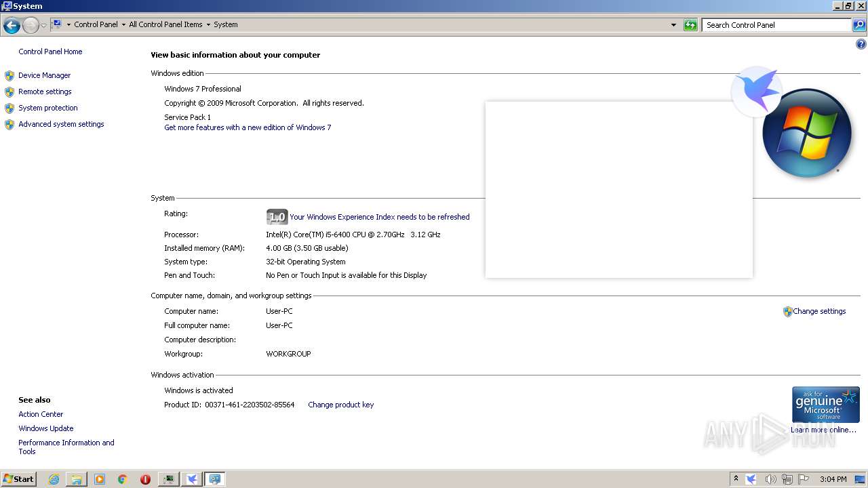Click the System window taskbar button
868x488 pixels.
click(x=215, y=479)
